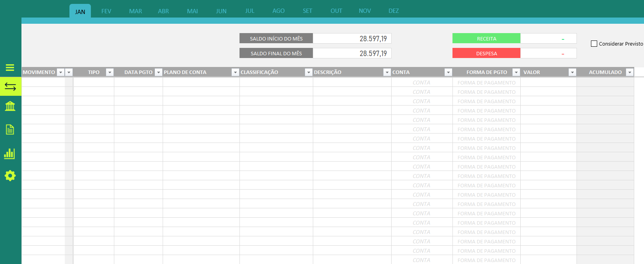
Task: Open the DATA PGTO filter arrow
Action: pos(158,72)
